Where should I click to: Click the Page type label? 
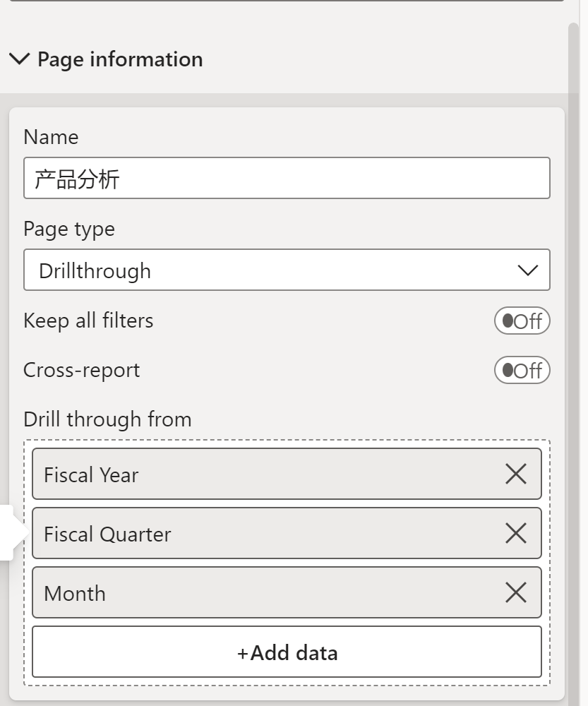[69, 229]
